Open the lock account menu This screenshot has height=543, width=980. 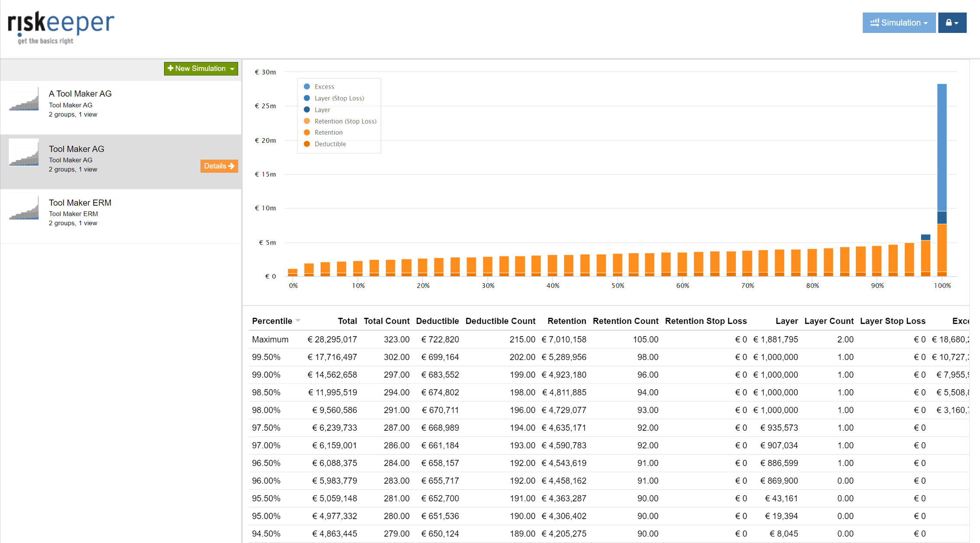point(951,23)
